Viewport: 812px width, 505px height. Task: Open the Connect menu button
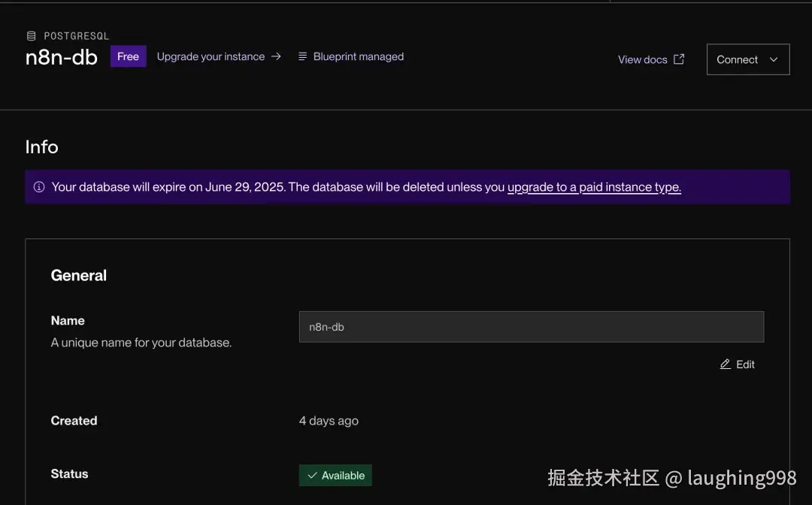pos(748,59)
